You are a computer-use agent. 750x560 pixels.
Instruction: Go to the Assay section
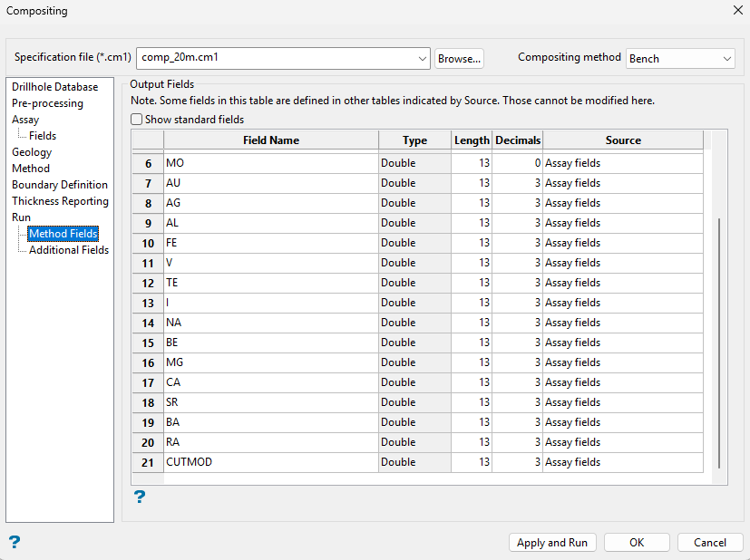coord(25,120)
